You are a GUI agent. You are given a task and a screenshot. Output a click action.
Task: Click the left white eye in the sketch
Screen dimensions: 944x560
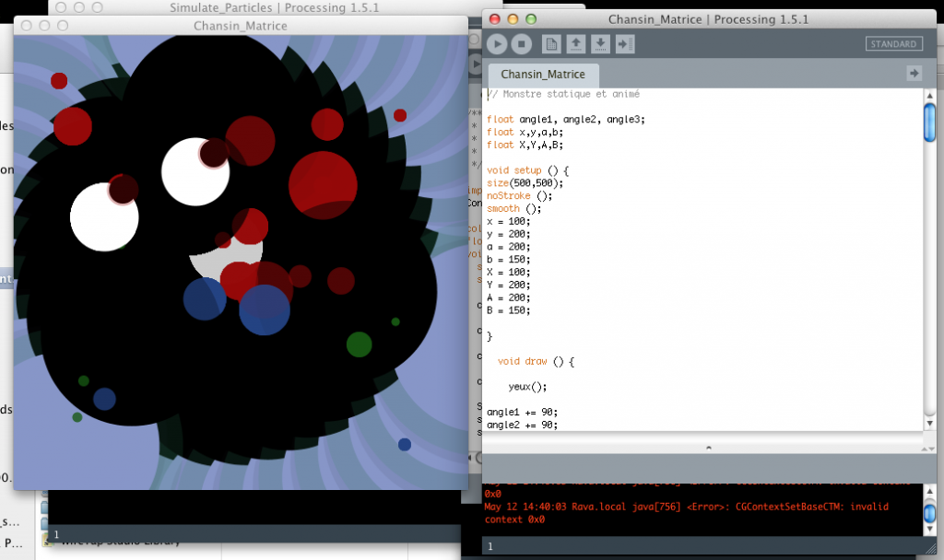click(x=104, y=217)
